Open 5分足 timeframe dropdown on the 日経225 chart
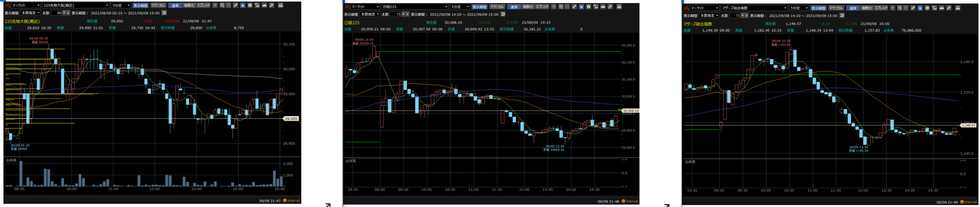980x207 pixels. click(x=460, y=7)
